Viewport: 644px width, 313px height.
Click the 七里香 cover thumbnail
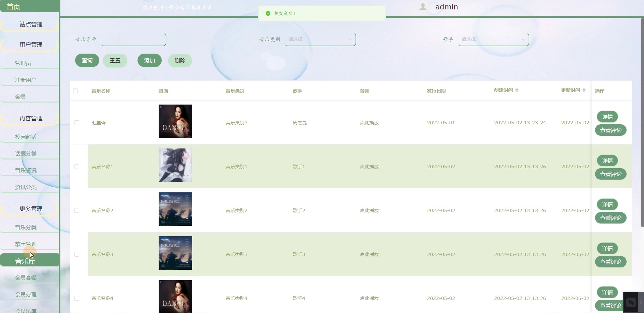coord(175,121)
